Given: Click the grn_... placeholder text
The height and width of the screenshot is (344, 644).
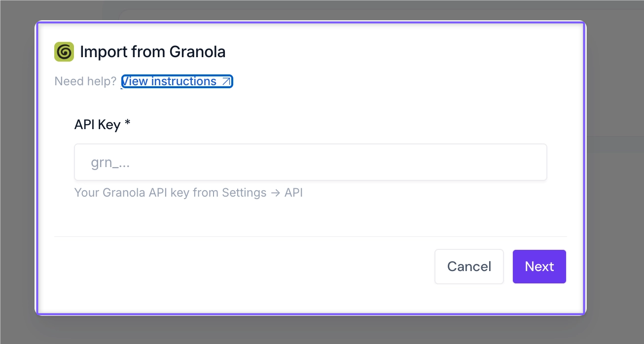Looking at the screenshot, I should 110,163.
